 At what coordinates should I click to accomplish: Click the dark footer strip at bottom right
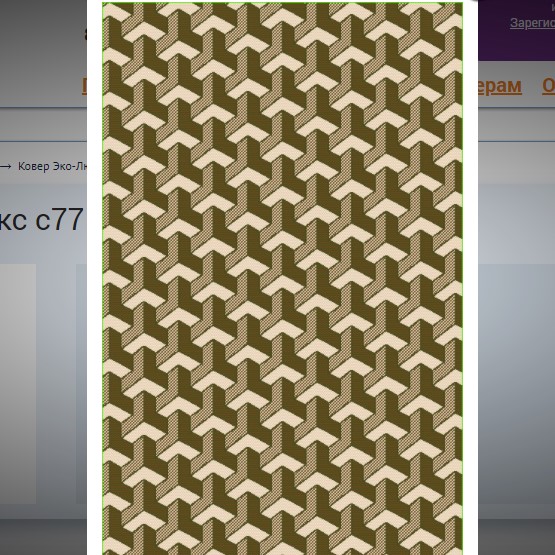pyautogui.click(x=516, y=537)
